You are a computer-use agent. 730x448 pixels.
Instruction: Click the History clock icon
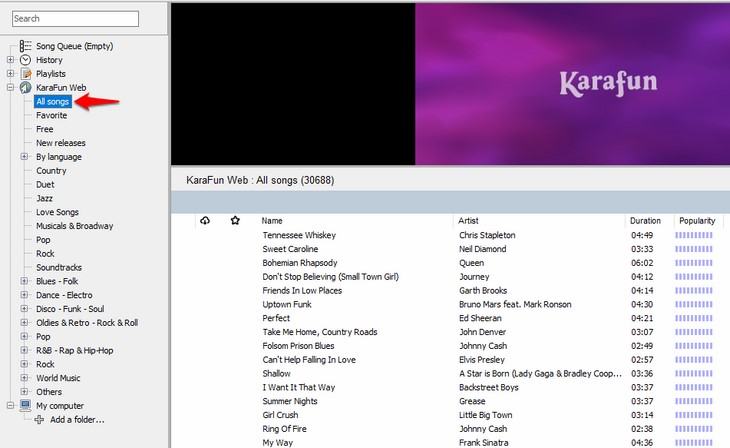(25, 60)
